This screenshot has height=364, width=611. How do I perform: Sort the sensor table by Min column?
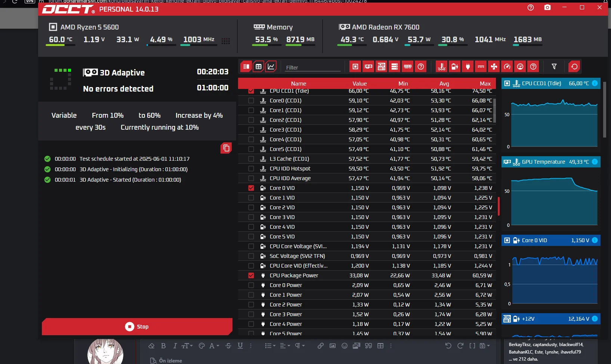tap(403, 83)
